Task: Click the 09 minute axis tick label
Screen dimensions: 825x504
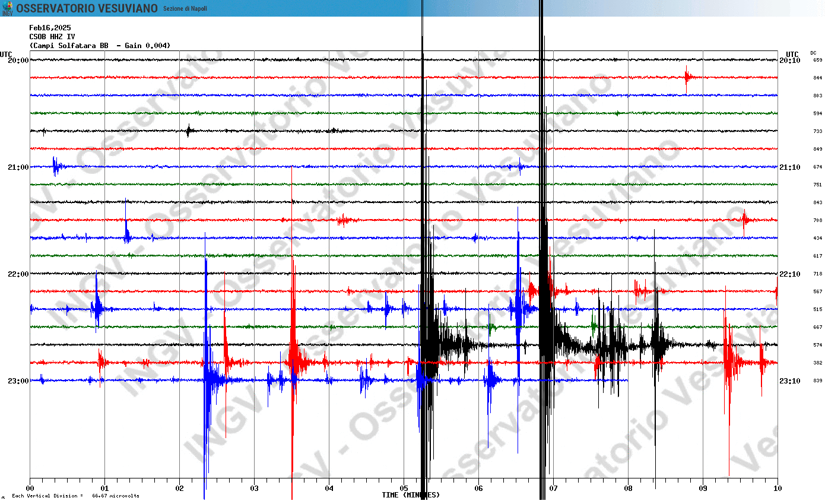Action: coord(703,489)
